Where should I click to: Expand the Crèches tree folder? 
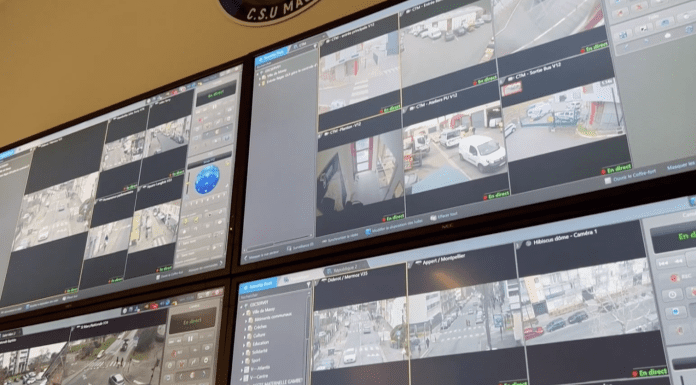246,328
